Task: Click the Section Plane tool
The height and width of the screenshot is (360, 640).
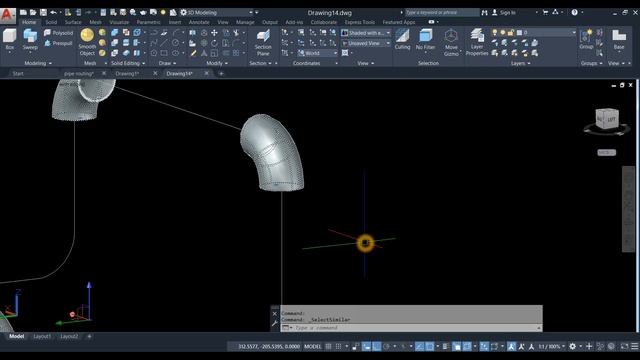Action: click(263, 42)
